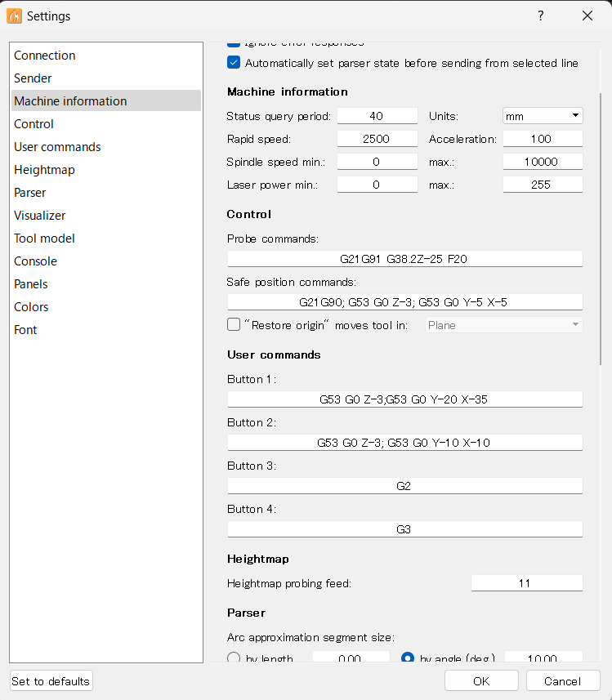The image size is (612, 700).
Task: Click the Rapid speed input field
Action: pos(377,139)
